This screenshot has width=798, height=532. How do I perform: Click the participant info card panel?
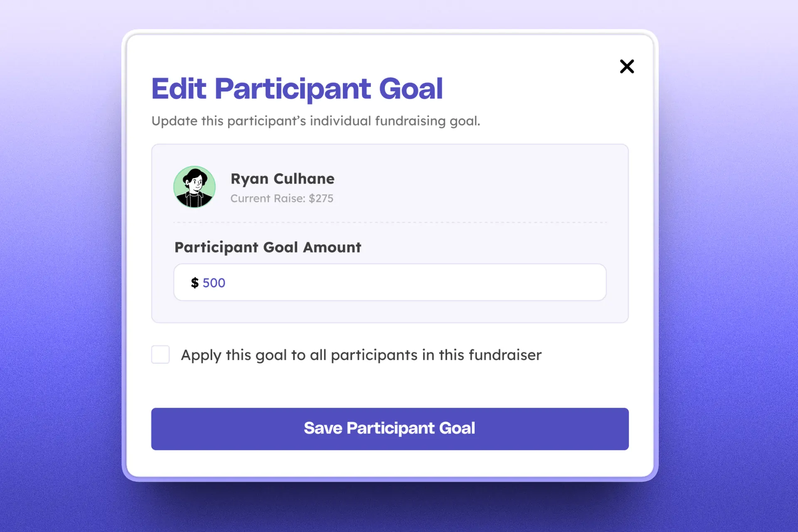pos(499,187)
